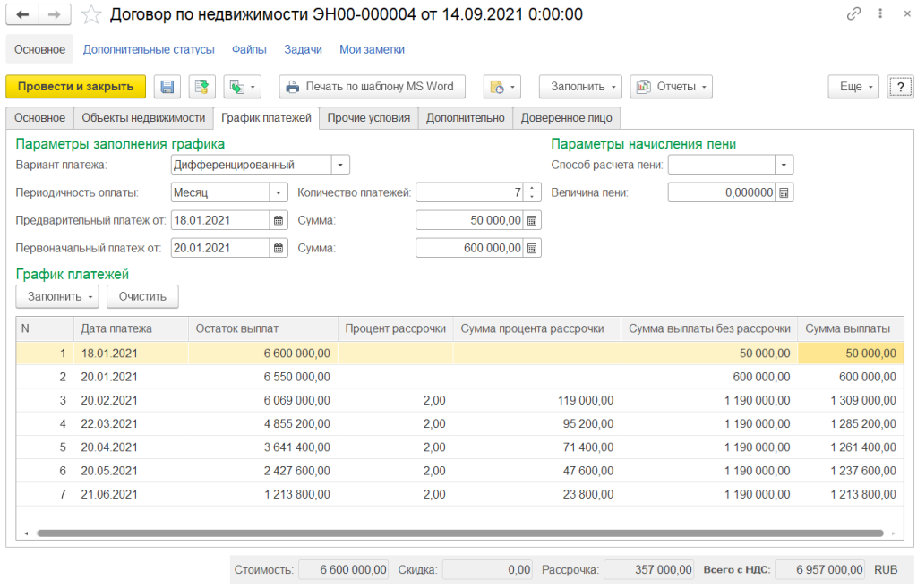This screenshot has width=917, height=588.
Task: Click Провести и закрыть button
Action: [75, 87]
